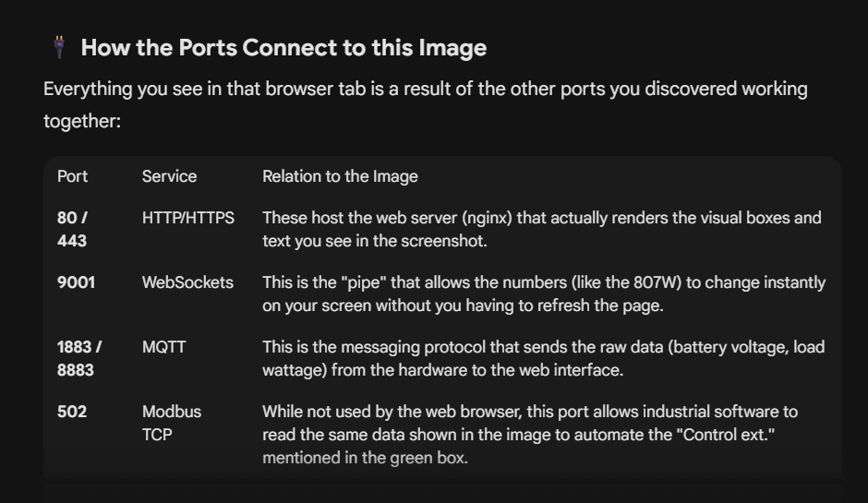The height and width of the screenshot is (503, 868).
Task: Select the "Modbus TCP" service cell
Action: (x=171, y=423)
